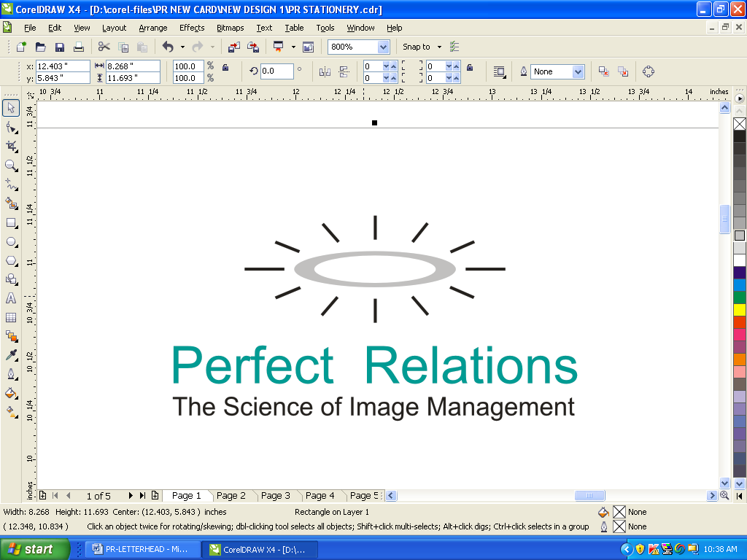
Task: Click the Mirror vertically button
Action: point(344,72)
